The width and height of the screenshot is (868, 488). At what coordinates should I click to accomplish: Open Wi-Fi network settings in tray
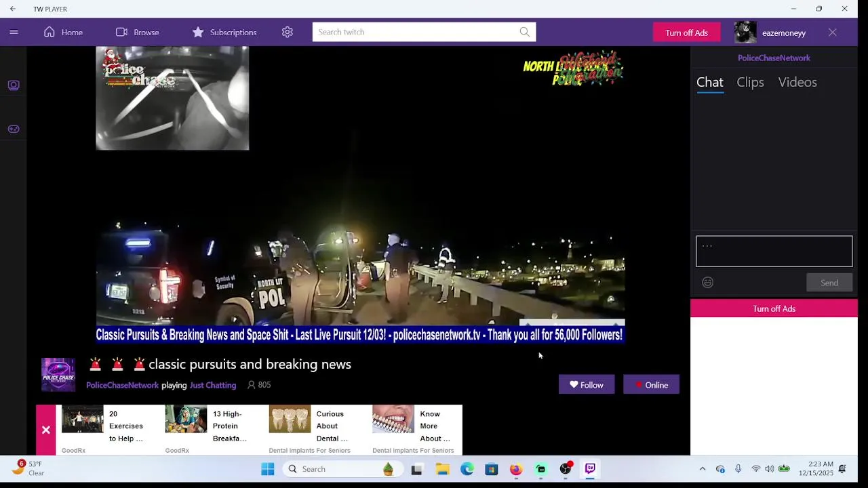[755, 469]
